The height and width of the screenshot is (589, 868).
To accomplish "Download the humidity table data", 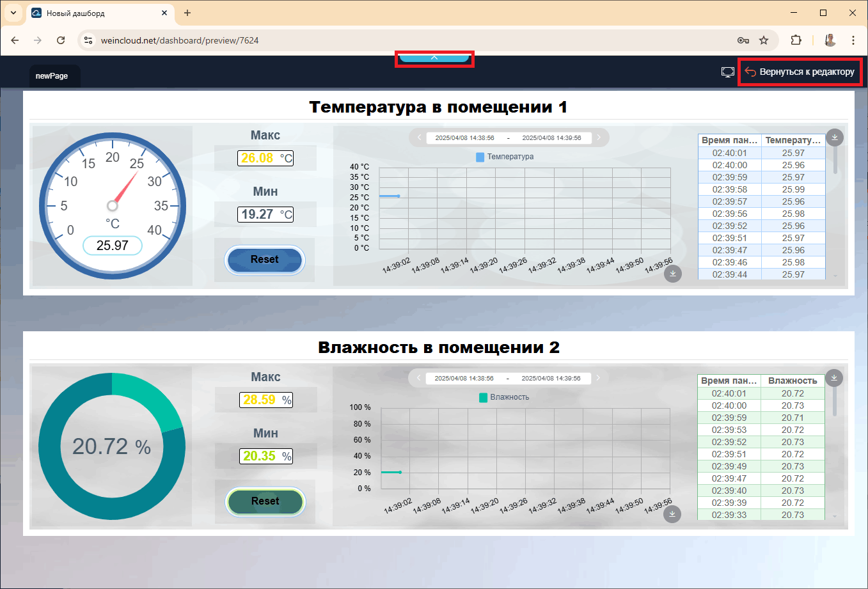I will (833, 378).
